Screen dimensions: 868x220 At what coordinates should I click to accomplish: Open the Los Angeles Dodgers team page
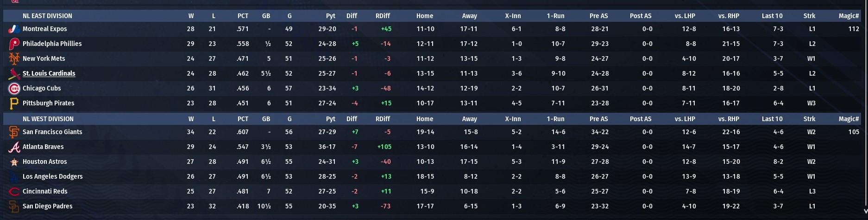[52, 176]
